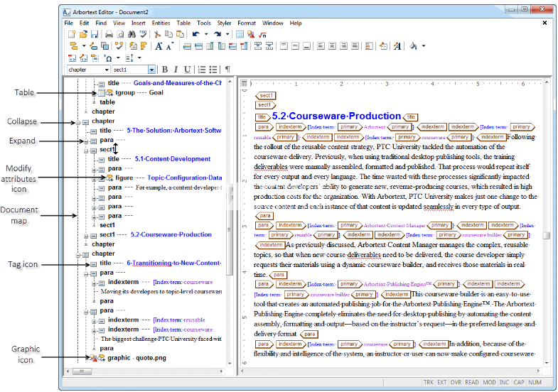Expand the figure Topic-Configuration-Data node
The image size is (558, 392).
[94, 179]
